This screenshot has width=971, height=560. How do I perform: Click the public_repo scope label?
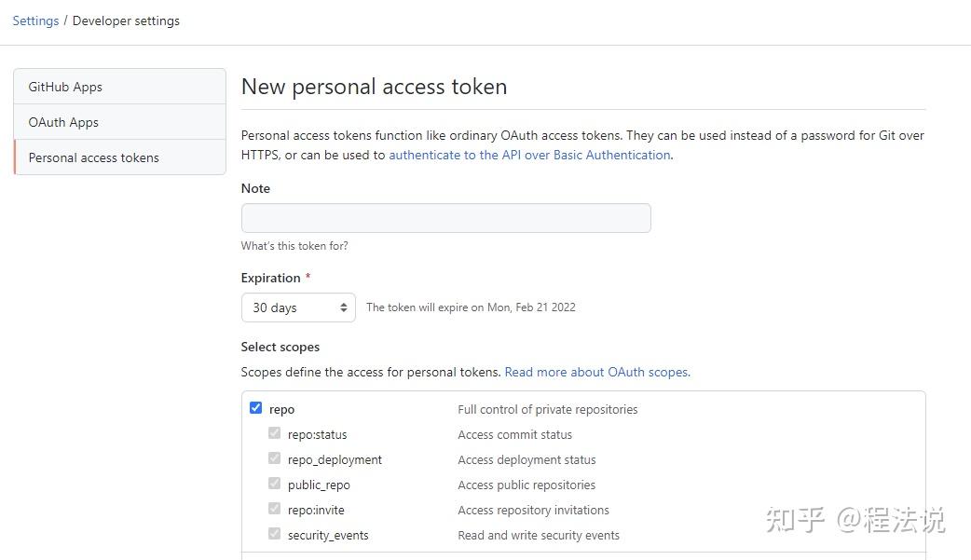(319, 485)
